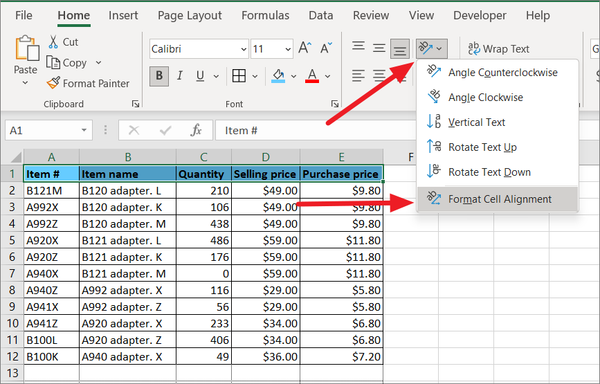The image size is (600, 384).
Task: Apply fill color bucket icon
Action: click(278, 76)
